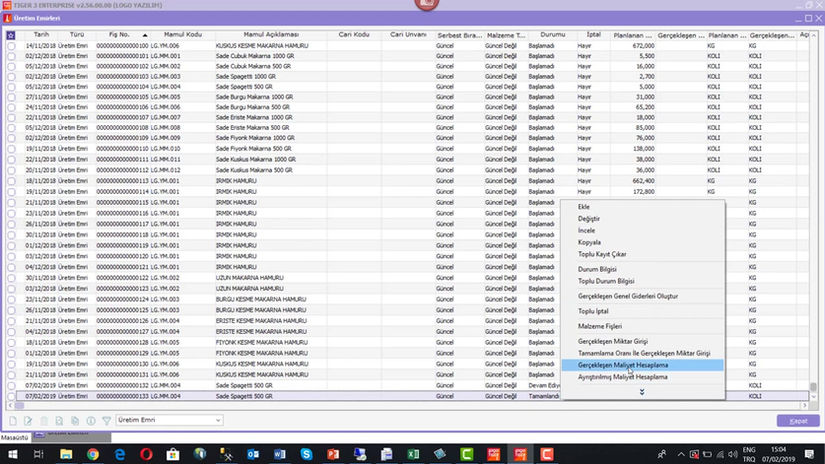Show hidden tray icons chevron
This screenshot has width=825, height=464.
click(x=681, y=454)
